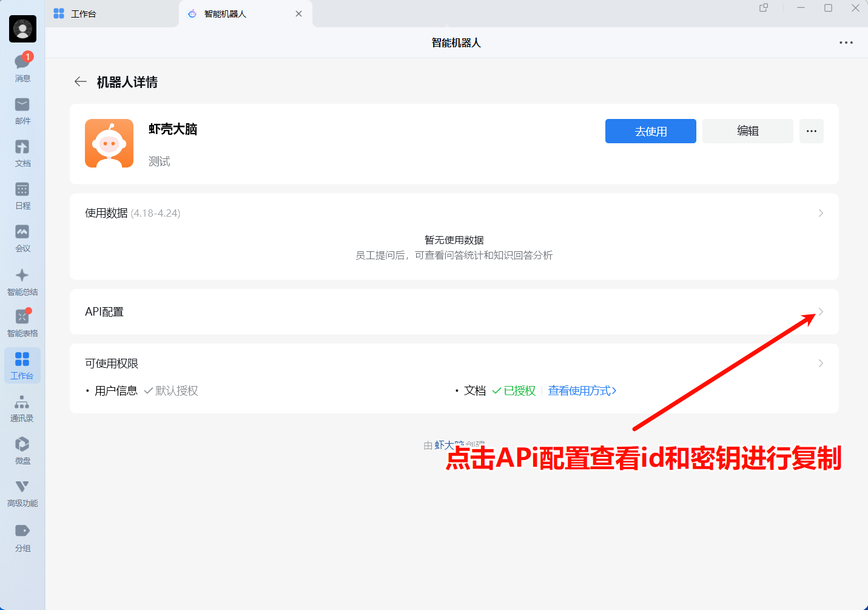868x610 pixels.
Task: Expand the 使用数据 section chevron
Action: (821, 213)
